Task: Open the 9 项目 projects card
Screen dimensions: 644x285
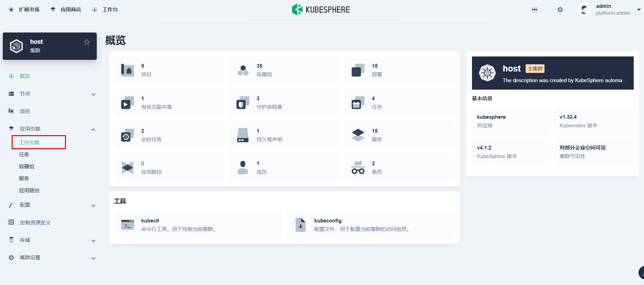Action: click(x=169, y=70)
